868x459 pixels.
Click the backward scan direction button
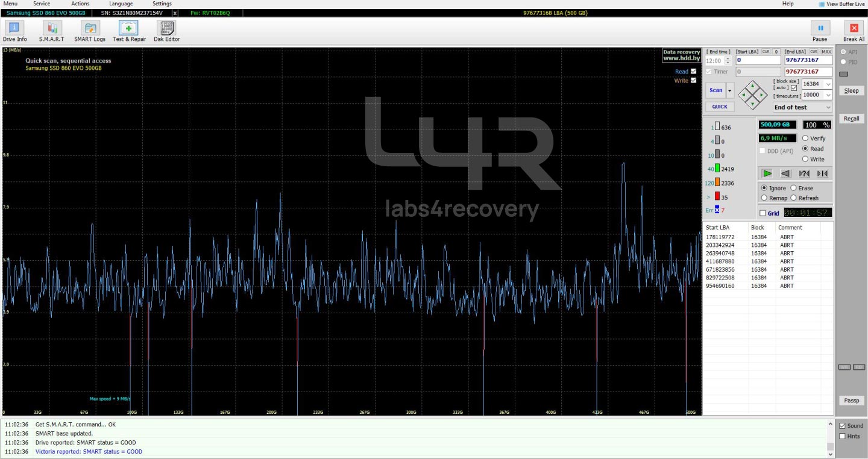click(785, 173)
